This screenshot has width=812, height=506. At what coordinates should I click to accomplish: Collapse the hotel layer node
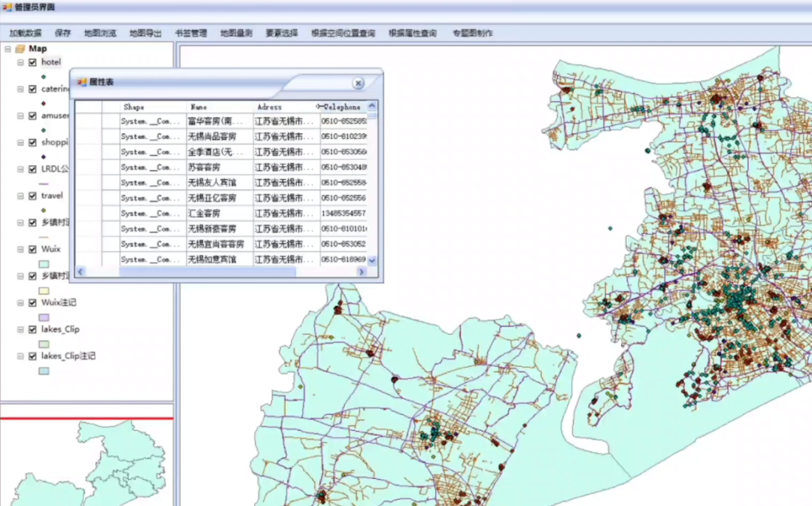pyautogui.click(x=21, y=62)
